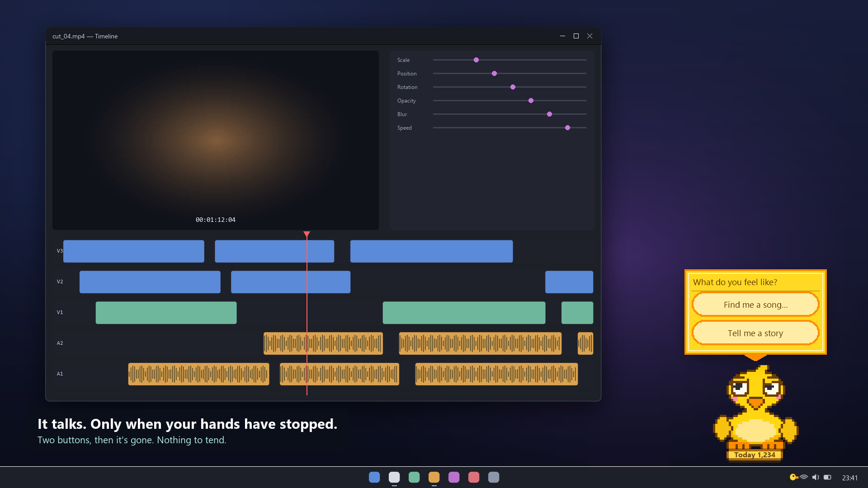Click the Rotation slider handle
The height and width of the screenshot is (488, 868).
coord(513,87)
